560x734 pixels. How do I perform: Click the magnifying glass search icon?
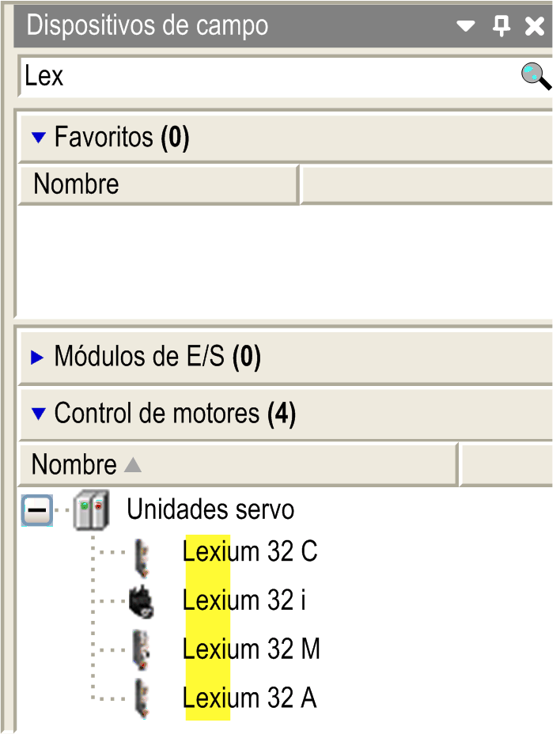pos(536,76)
